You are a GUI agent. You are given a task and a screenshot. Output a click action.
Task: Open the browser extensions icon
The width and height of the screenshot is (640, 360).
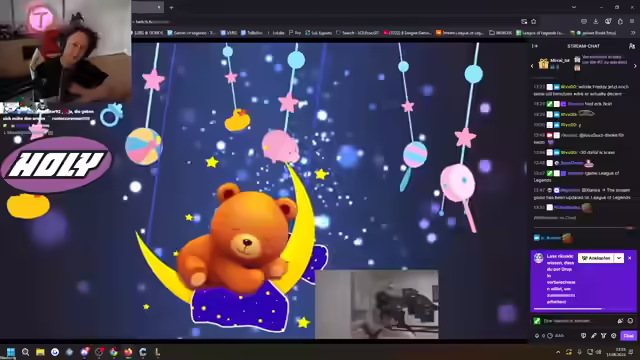point(620,21)
